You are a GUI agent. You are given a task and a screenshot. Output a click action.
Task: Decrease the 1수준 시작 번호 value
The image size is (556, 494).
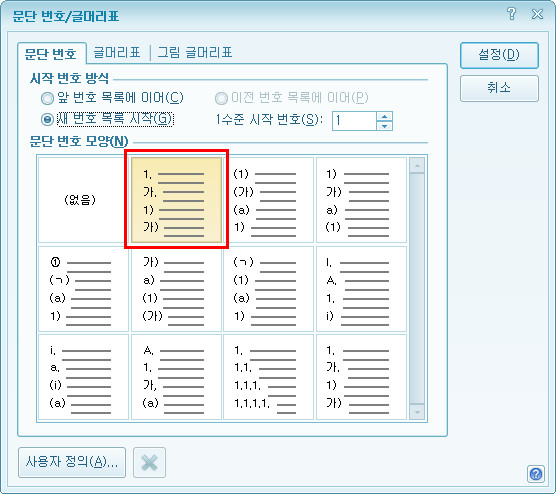click(x=384, y=126)
